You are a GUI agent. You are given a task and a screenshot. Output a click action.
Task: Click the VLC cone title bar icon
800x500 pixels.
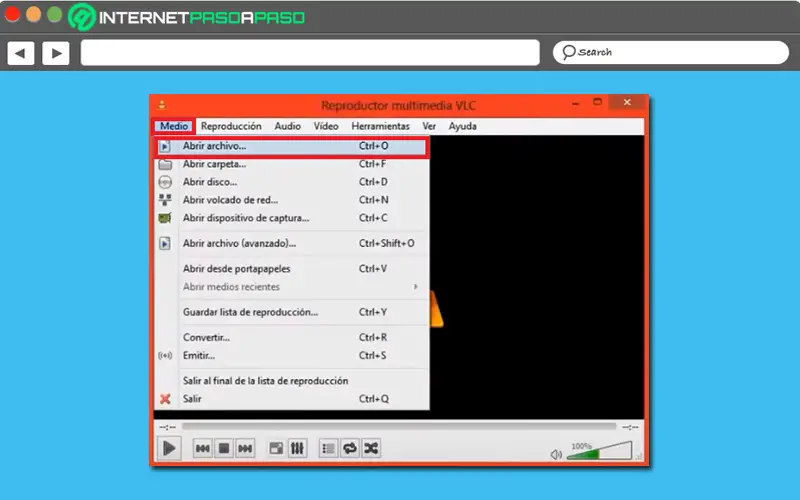(x=162, y=105)
